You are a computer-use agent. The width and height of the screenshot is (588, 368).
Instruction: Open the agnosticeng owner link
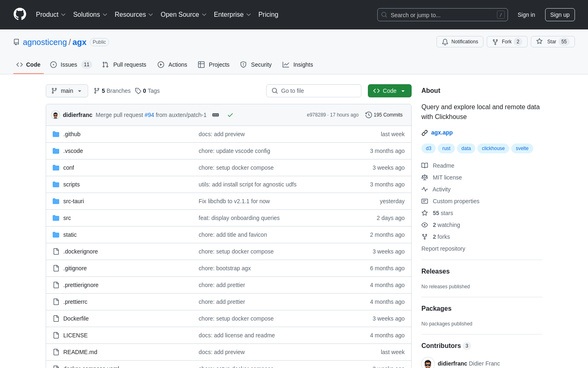[45, 42]
